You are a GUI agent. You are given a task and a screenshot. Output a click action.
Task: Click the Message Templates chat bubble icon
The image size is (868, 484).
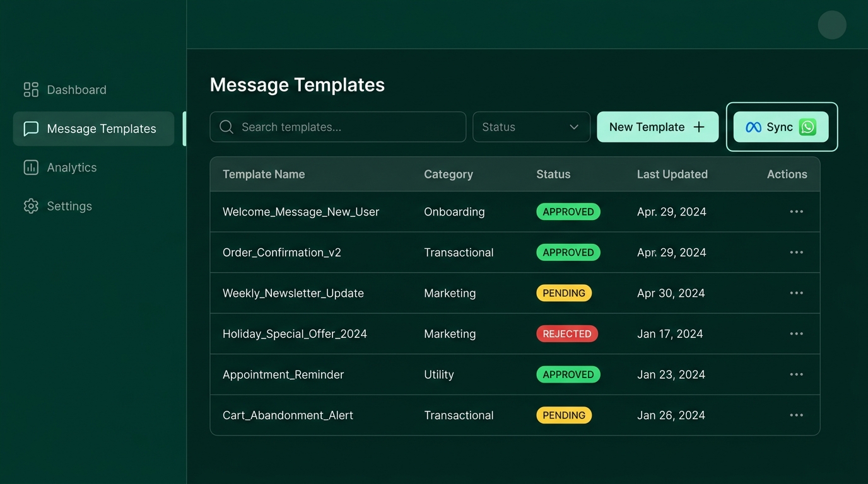click(x=31, y=129)
